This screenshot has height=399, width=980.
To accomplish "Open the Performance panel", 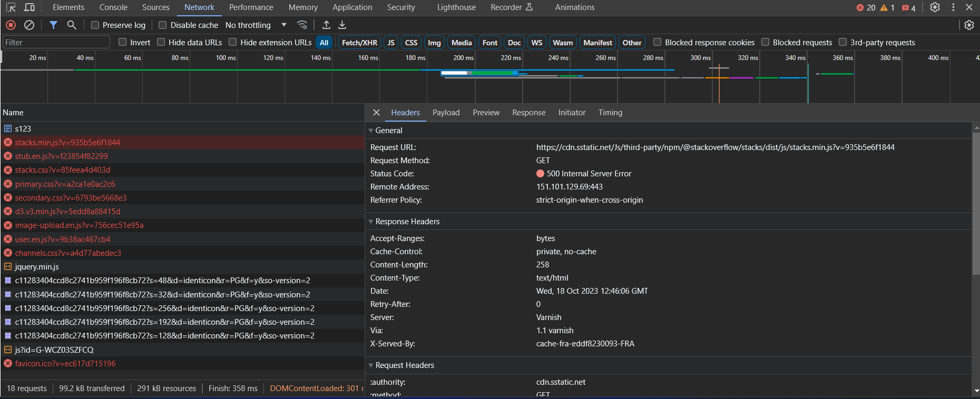I will pyautogui.click(x=251, y=7).
